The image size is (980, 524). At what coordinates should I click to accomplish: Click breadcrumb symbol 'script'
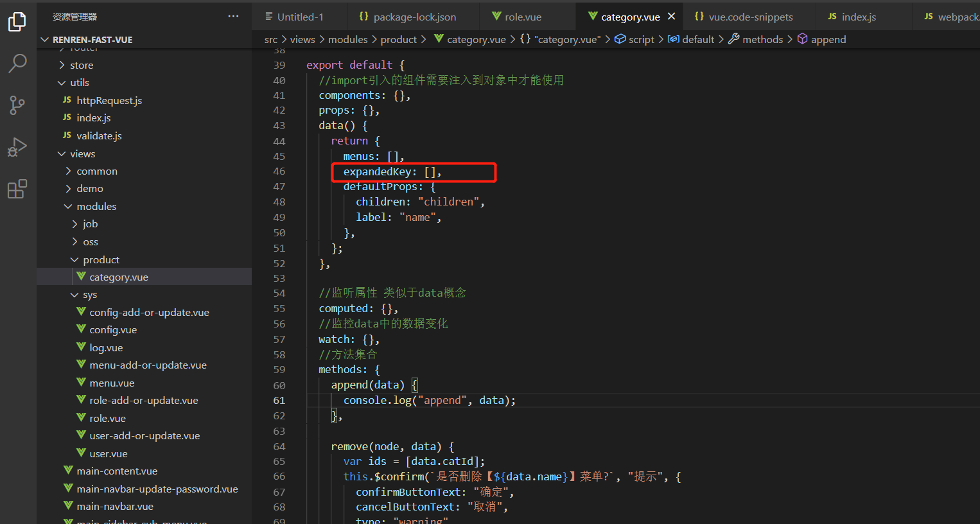tap(634, 40)
